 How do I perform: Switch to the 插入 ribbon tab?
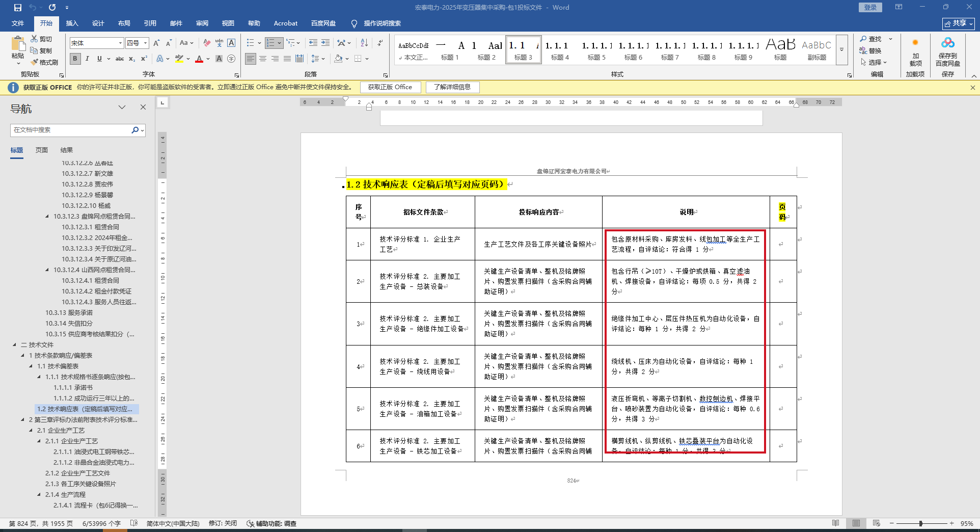point(72,23)
